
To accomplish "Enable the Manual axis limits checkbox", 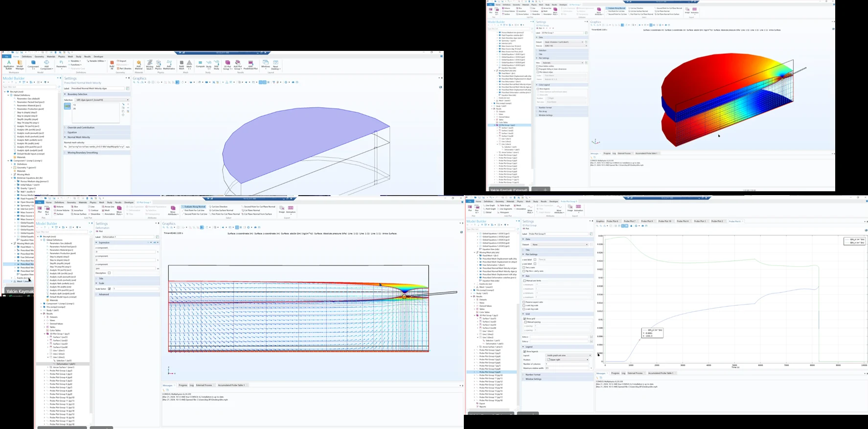I will click(x=524, y=281).
